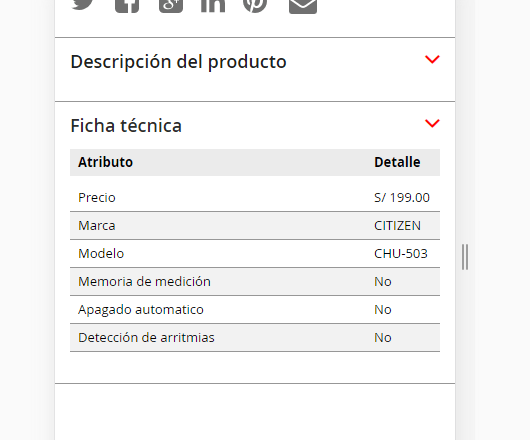This screenshot has height=440, width=530.
Task: Grab the vertical resize handle bars
Action: click(465, 257)
